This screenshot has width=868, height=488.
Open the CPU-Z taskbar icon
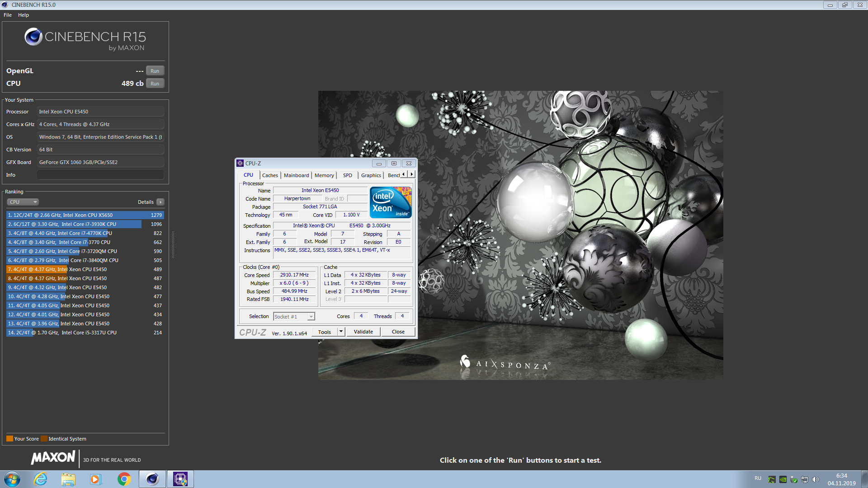[180, 479]
